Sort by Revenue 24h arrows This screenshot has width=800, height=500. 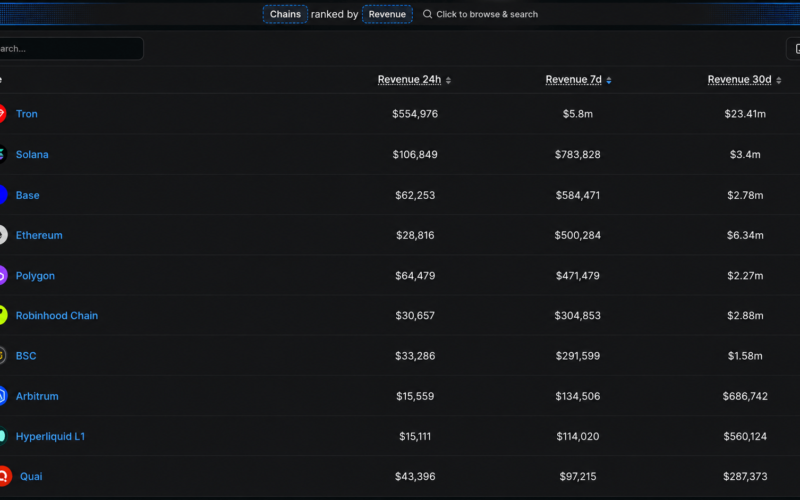point(448,80)
